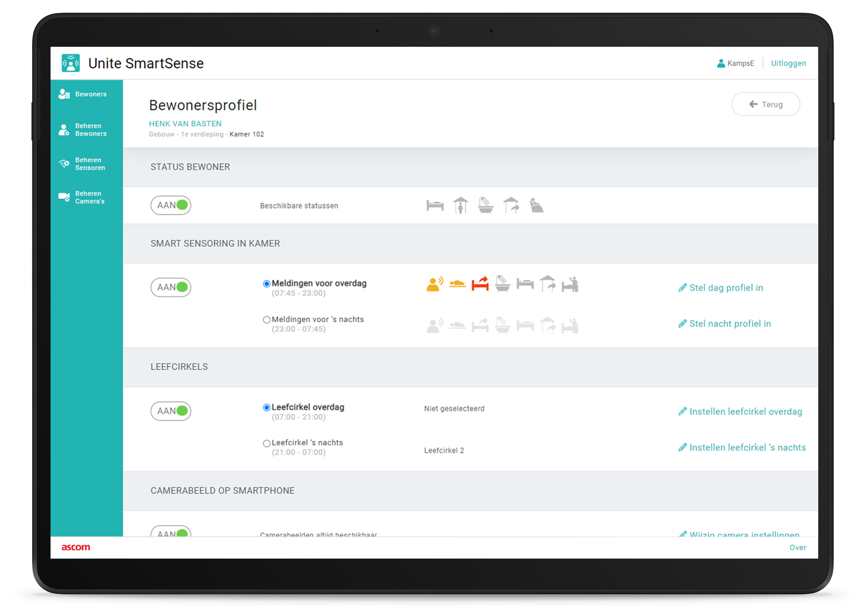Click the orange person-on-floor fall icon
The width and height of the screenshot is (868, 607).
tap(457, 284)
